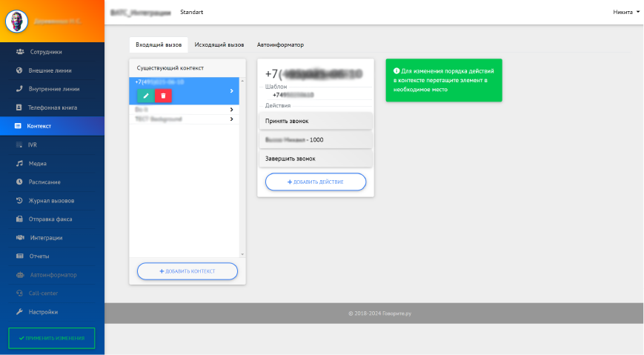The image size is (644, 355).
Task: Click Добавить действие button
Action: pos(316,182)
